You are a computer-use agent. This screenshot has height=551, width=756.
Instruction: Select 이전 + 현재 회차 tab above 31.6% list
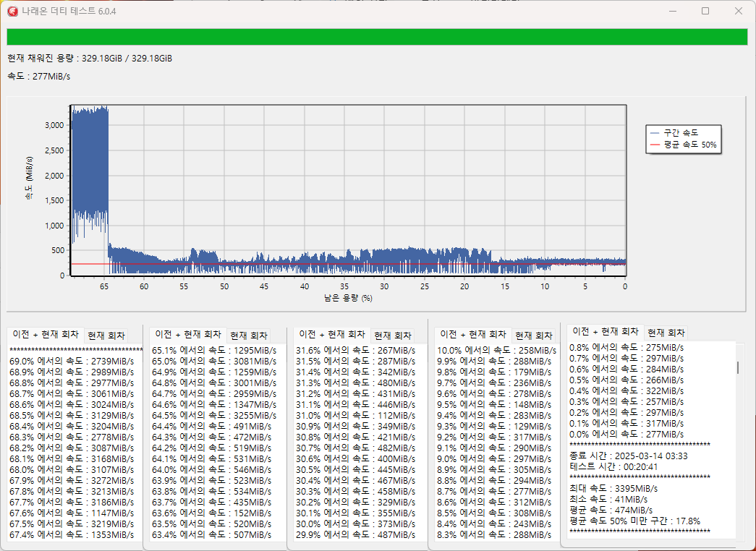click(x=332, y=334)
